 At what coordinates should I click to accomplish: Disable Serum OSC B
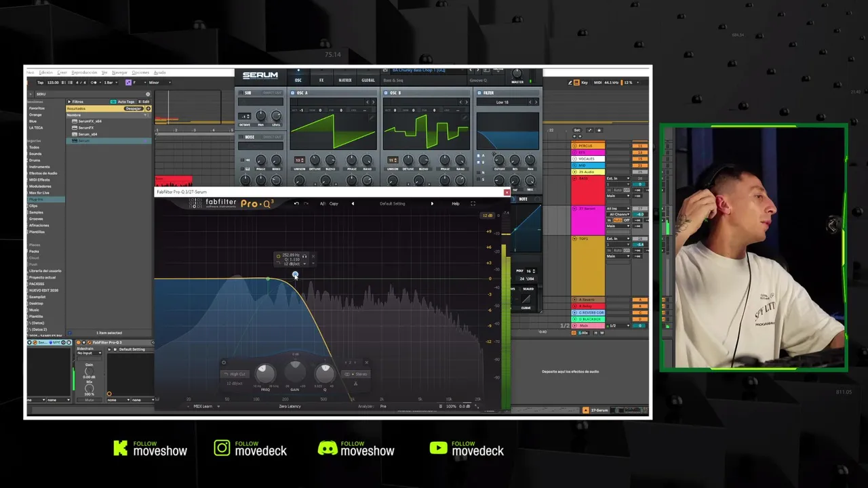[x=385, y=93]
